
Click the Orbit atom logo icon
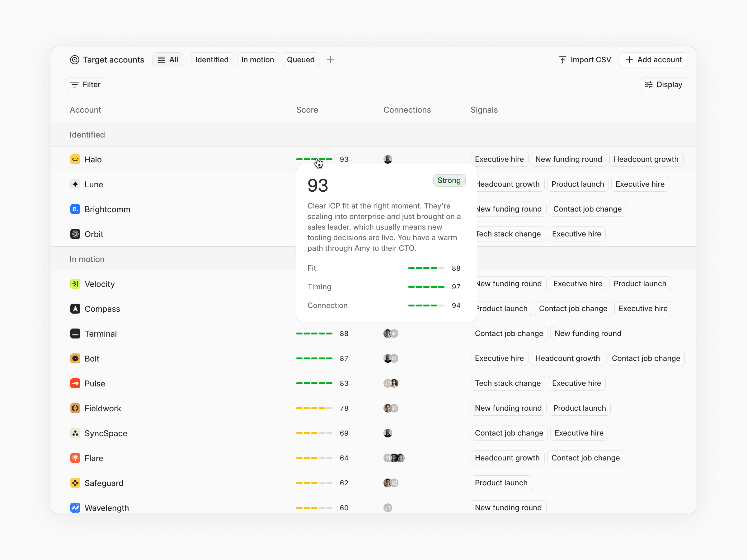click(x=75, y=234)
